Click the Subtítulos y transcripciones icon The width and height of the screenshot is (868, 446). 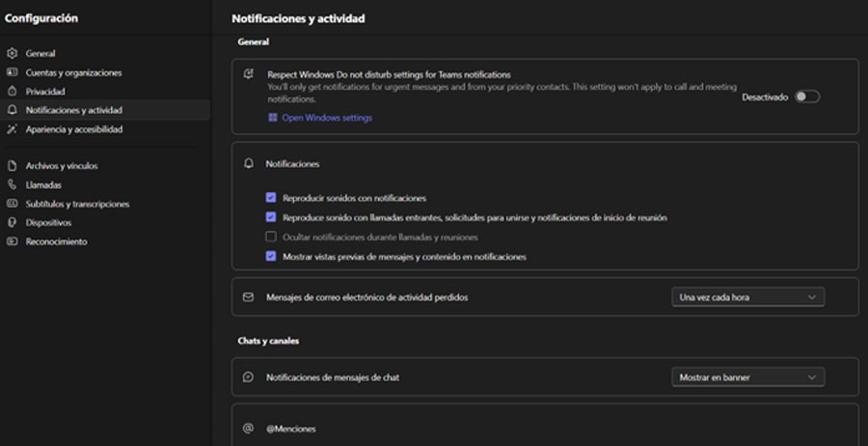(x=12, y=204)
